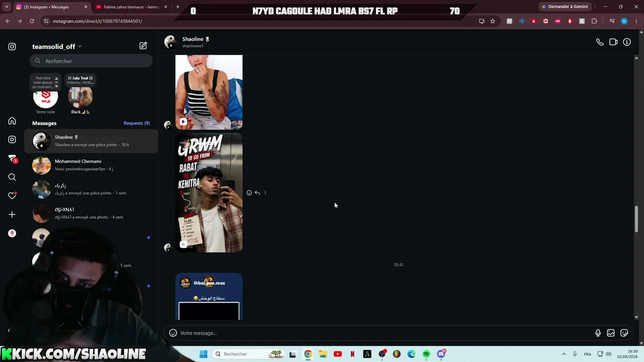Open the زكرياء conversation
Viewport: 644px width, 362px height.
[91, 189]
